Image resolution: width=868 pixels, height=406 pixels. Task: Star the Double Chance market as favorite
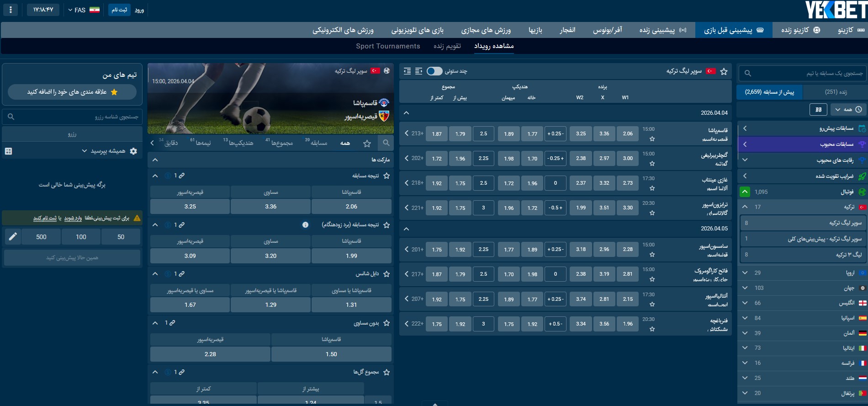[386, 274]
